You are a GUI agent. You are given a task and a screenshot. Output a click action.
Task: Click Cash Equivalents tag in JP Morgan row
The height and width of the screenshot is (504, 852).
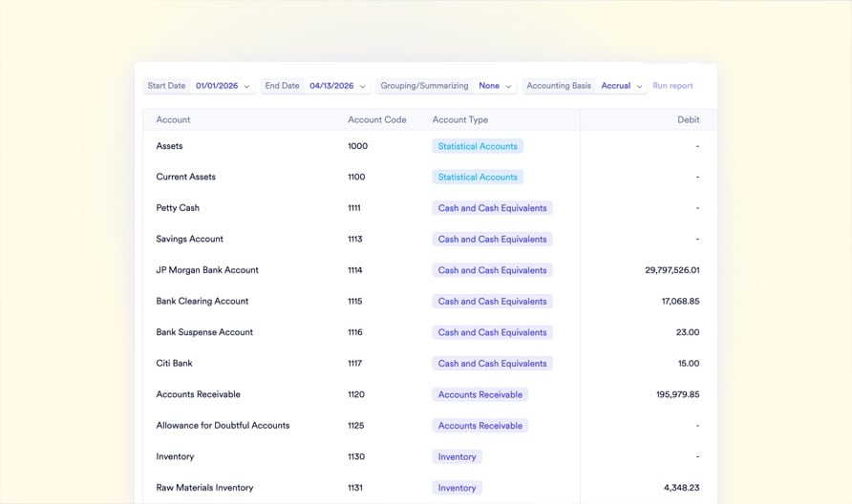pyautogui.click(x=492, y=270)
